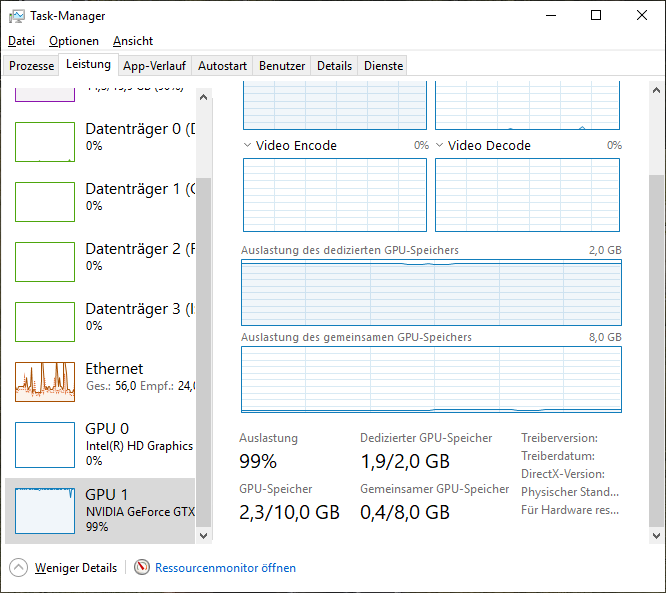666x593 pixels.
Task: Click the DirectX-Version label
Action: click(x=563, y=474)
